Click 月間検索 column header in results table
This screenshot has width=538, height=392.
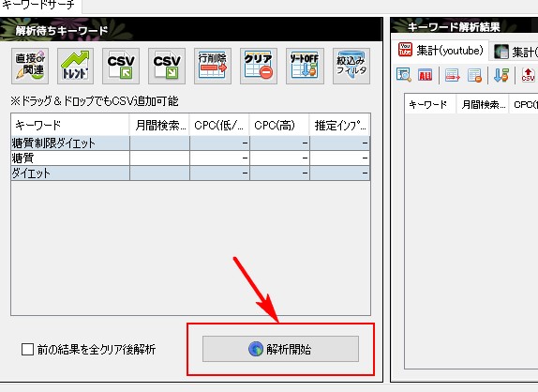pos(483,104)
